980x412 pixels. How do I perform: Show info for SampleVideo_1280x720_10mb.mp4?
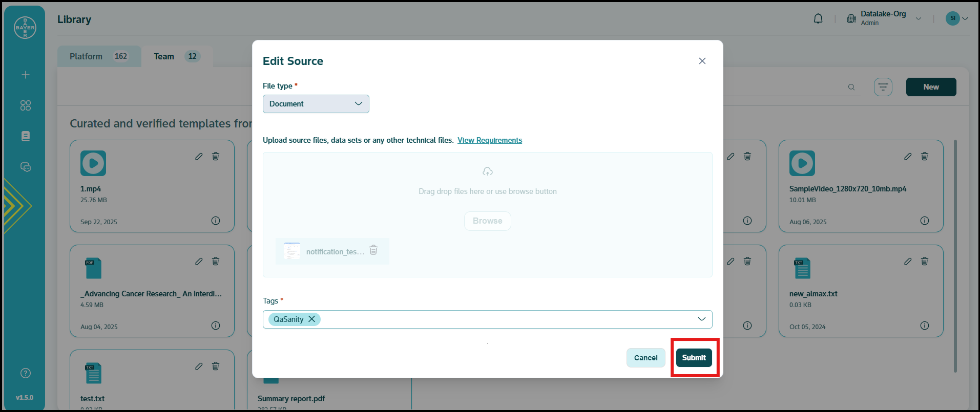click(925, 221)
